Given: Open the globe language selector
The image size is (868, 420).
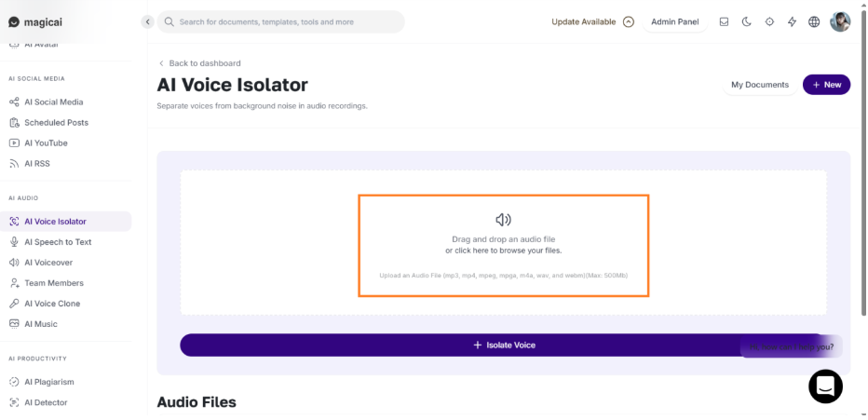Looking at the screenshot, I should (x=814, y=22).
